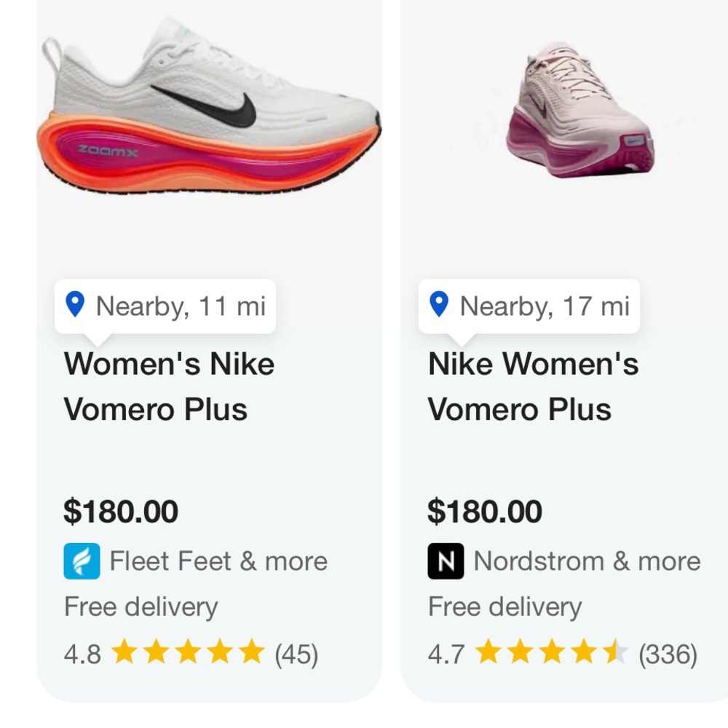
Task: Click the (45) review count link
Action: (x=296, y=653)
